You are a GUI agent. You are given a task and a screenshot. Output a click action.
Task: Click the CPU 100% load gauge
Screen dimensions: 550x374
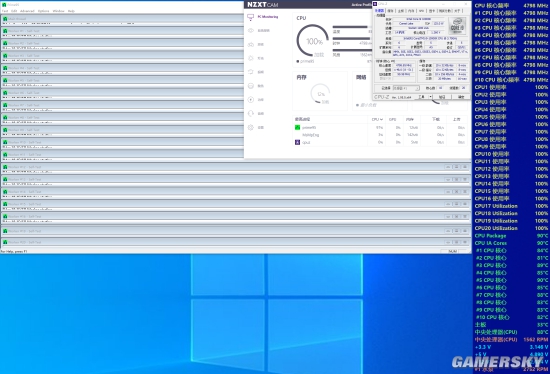313,41
